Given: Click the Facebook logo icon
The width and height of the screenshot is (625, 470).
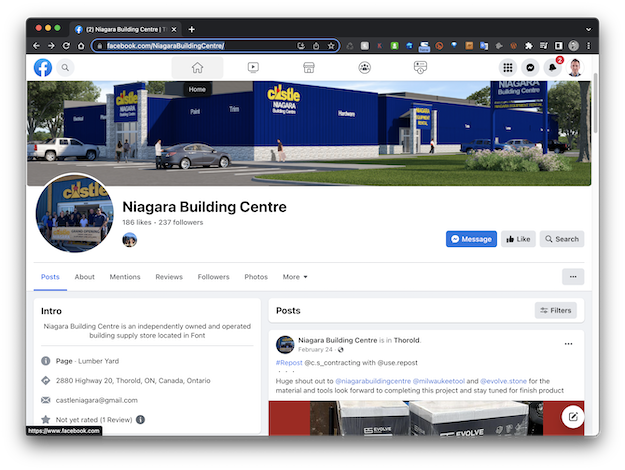Looking at the screenshot, I should pyautogui.click(x=43, y=67).
